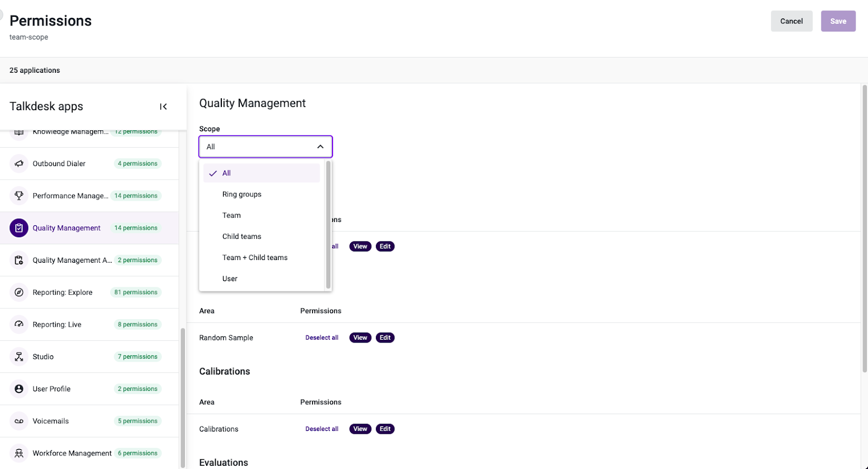Click the Reporting: Live gauge icon

pyautogui.click(x=19, y=324)
